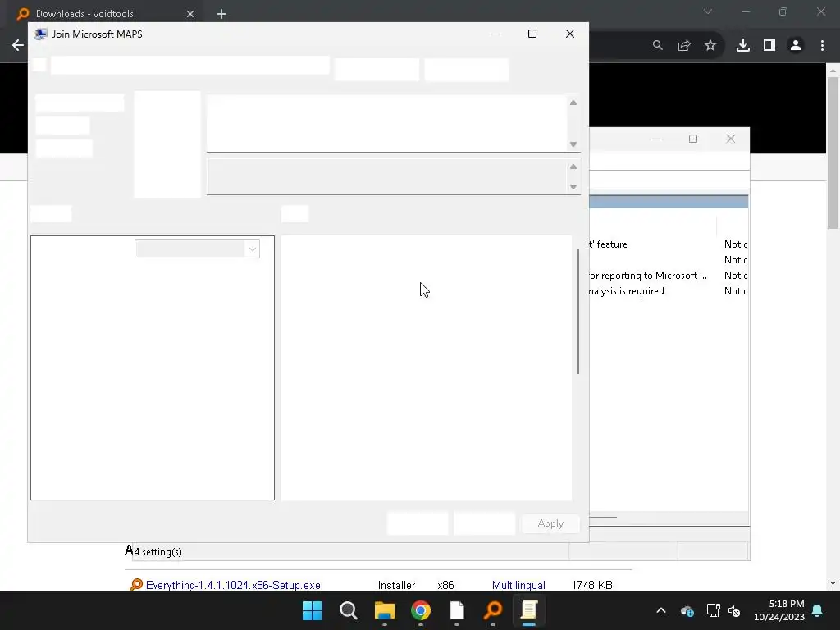Close the Downloads - voidtools tab

[x=190, y=14]
